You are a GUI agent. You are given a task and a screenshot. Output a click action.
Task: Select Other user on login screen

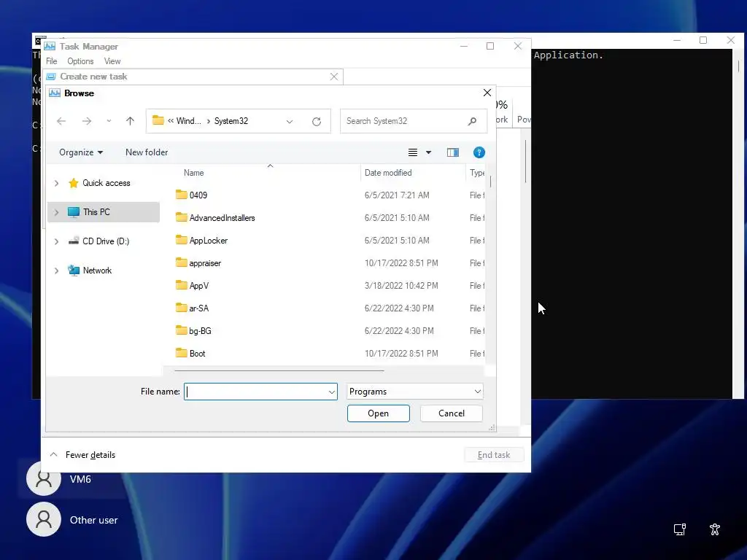coord(71,519)
